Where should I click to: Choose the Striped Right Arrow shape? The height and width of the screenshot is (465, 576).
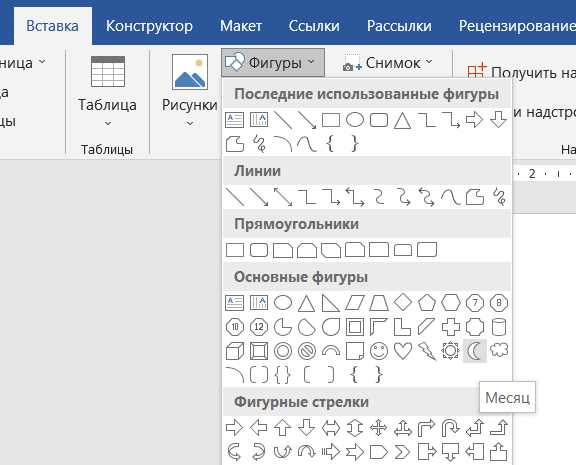(x=331, y=452)
